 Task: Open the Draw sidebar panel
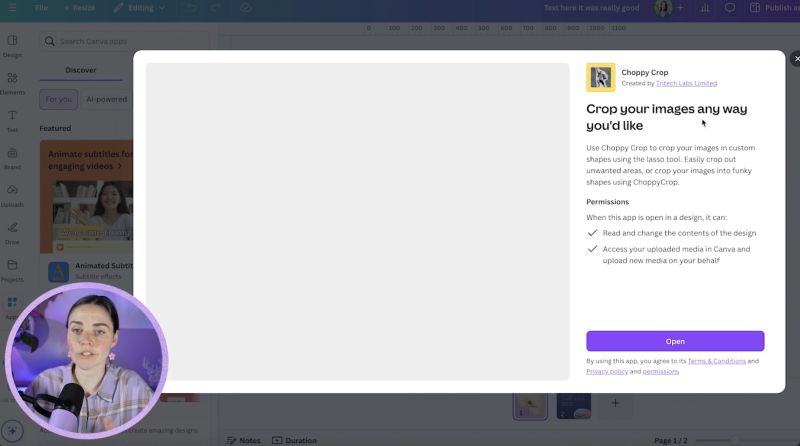pos(12,233)
